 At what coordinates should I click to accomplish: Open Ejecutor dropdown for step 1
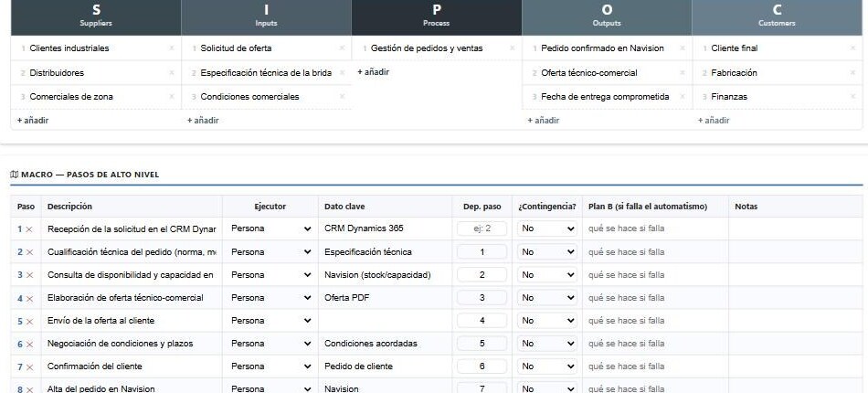tap(270, 228)
